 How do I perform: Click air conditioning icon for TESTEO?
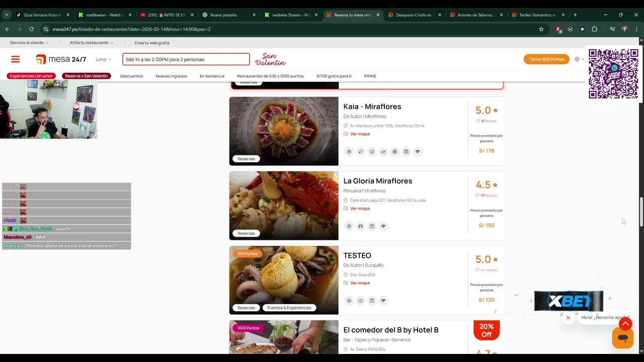point(349,301)
